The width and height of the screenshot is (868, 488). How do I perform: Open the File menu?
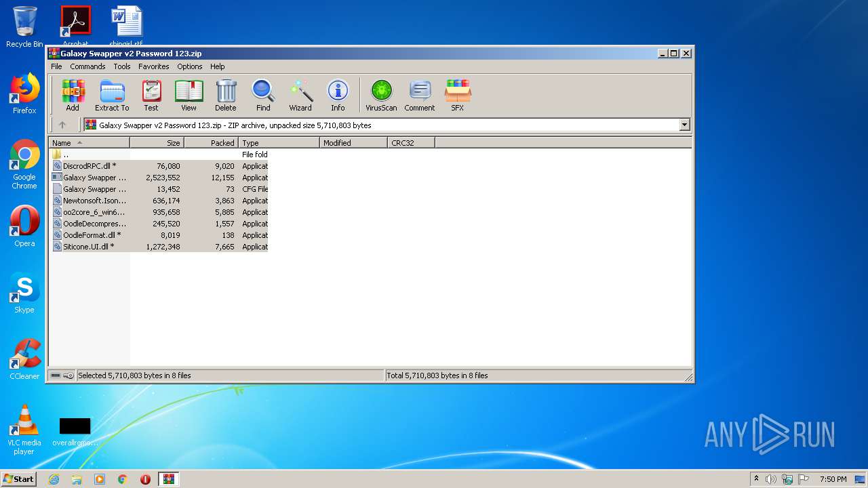pyautogui.click(x=56, y=66)
